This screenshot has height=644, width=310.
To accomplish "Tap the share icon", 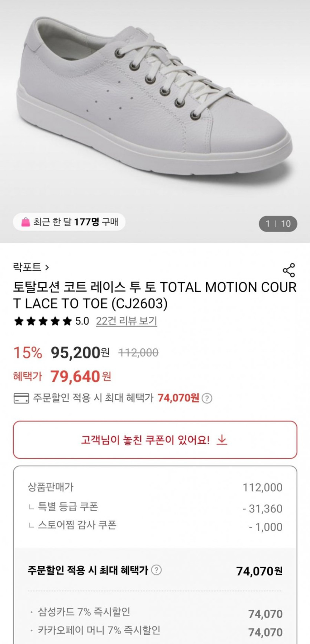I will pyautogui.click(x=289, y=270).
